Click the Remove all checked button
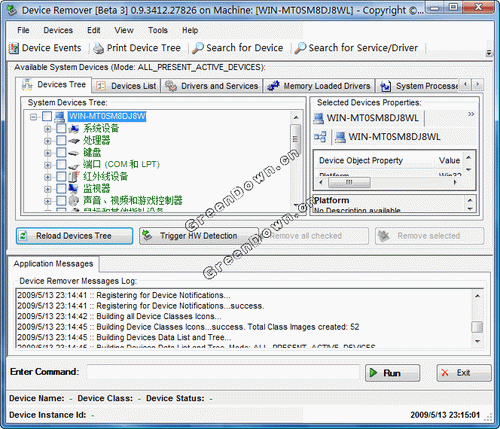 314,236
